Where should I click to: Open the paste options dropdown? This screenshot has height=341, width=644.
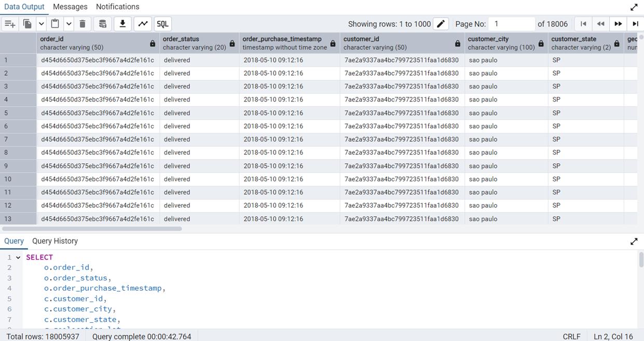[x=68, y=24]
